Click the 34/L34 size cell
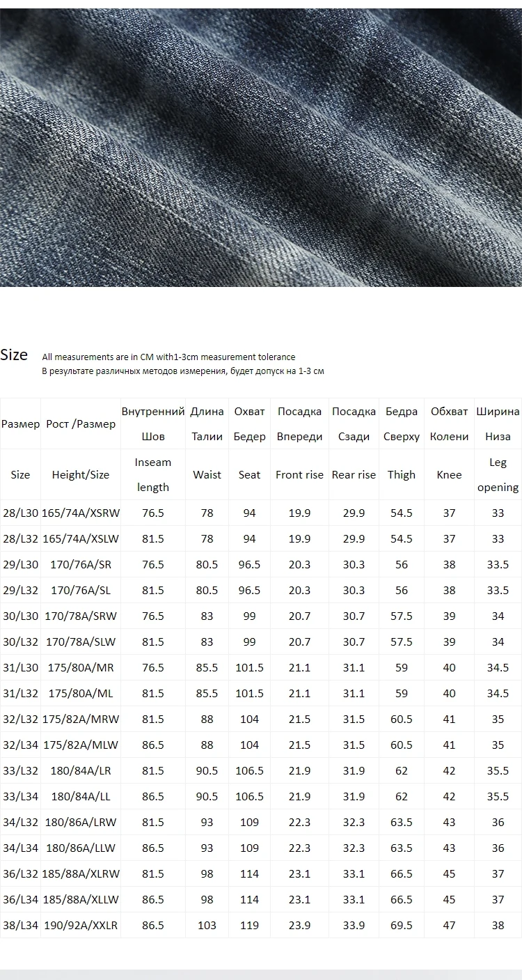 [20, 848]
